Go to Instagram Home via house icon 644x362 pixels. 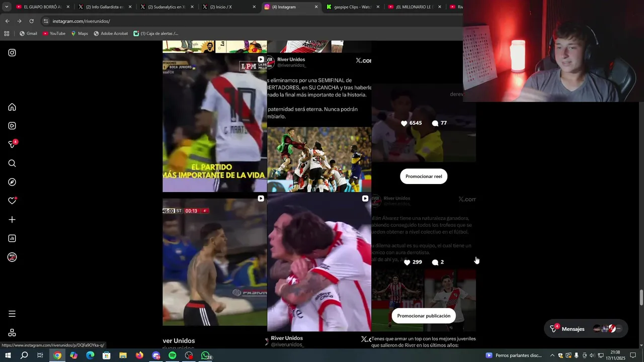[x=12, y=107]
